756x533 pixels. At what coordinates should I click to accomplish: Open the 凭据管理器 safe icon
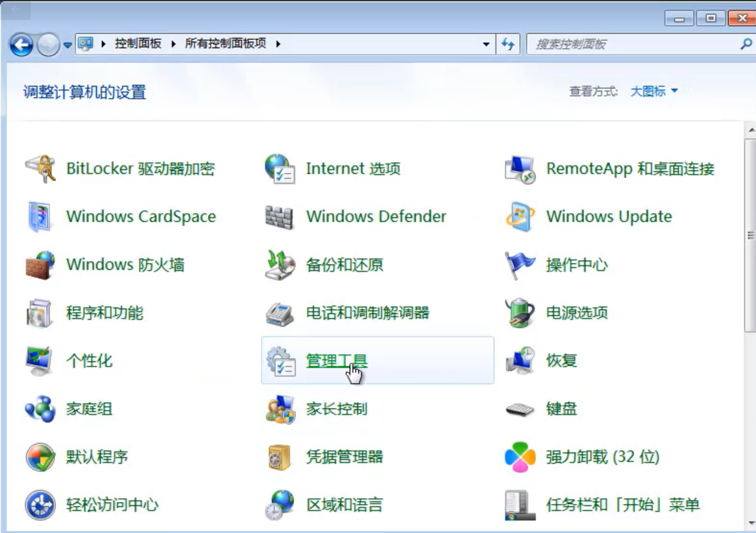pyautogui.click(x=280, y=457)
